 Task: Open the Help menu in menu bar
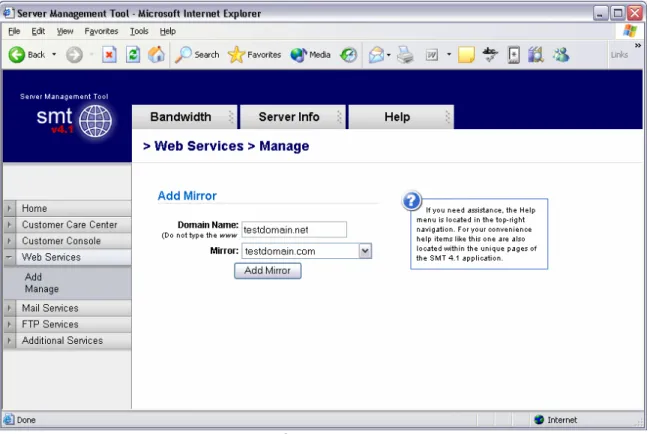point(167,31)
